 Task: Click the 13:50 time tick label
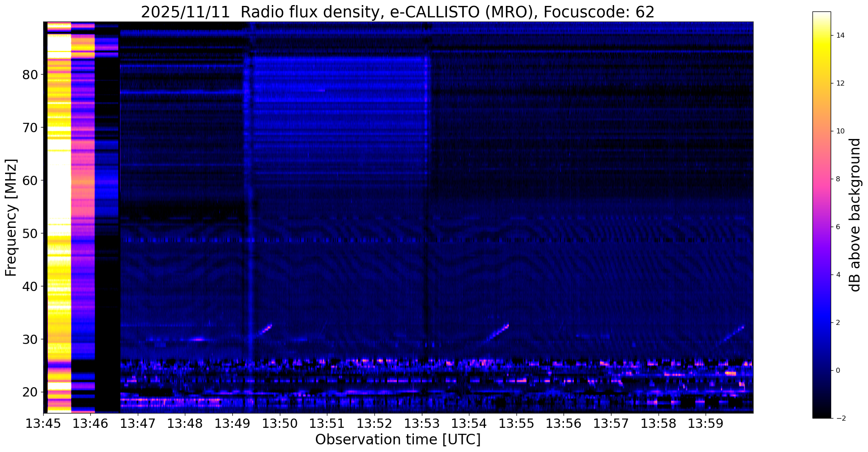[x=280, y=423]
